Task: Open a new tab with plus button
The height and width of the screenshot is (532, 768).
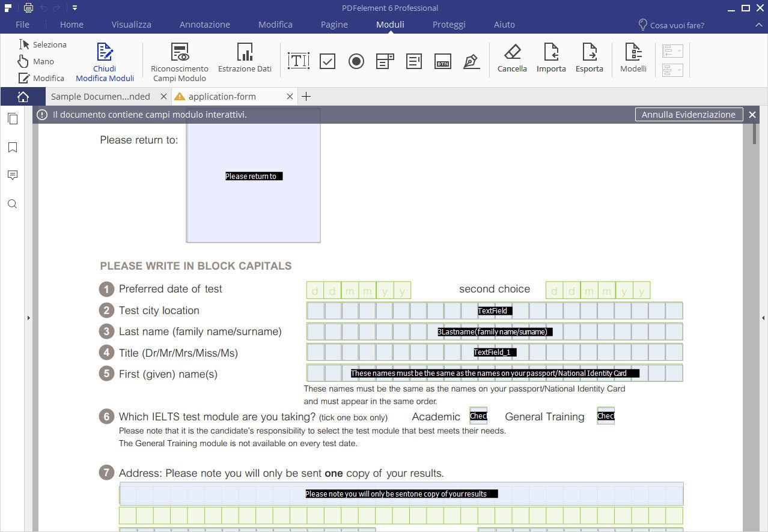Action: coord(306,96)
